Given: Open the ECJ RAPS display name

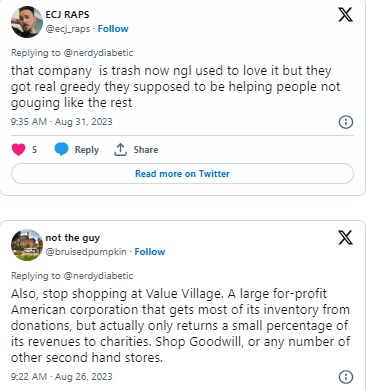Looking at the screenshot, I should pyautogui.click(x=67, y=15).
